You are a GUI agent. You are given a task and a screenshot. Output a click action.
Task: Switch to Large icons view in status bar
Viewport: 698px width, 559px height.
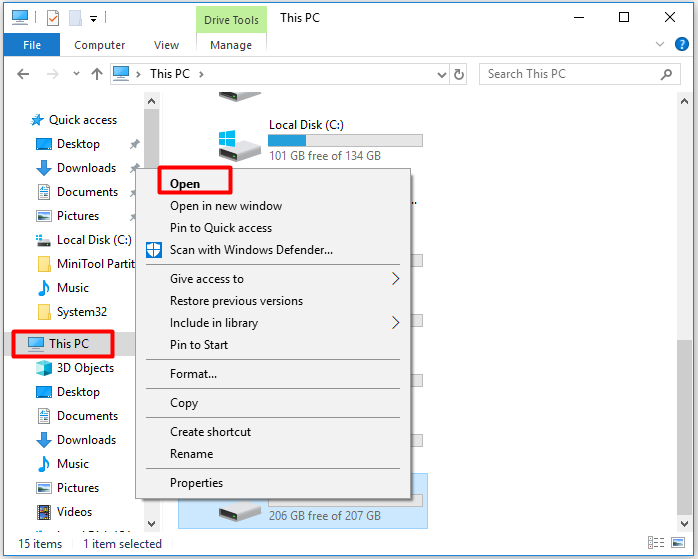678,543
